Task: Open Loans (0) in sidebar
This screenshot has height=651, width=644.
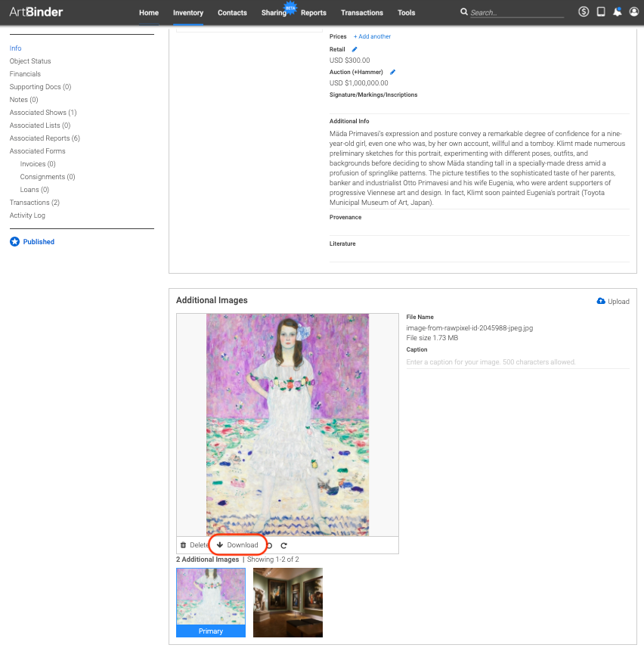Action: [35, 190]
